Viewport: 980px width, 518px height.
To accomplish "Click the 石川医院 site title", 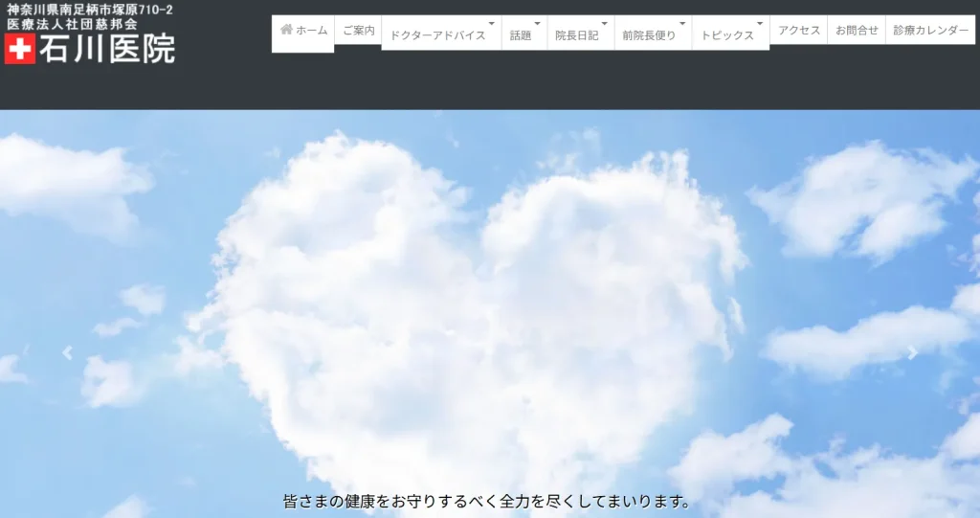I will point(107,50).
